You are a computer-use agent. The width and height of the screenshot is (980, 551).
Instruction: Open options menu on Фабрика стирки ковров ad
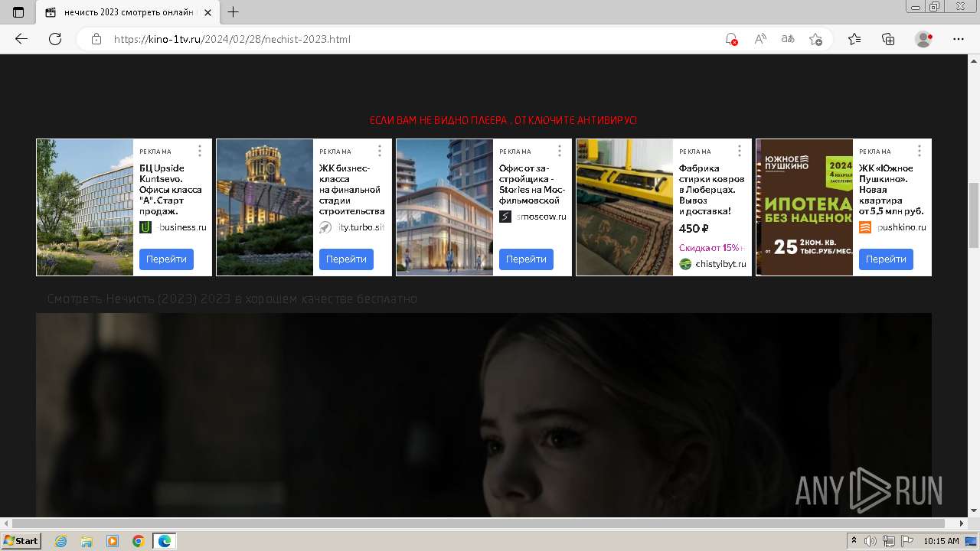click(x=740, y=151)
